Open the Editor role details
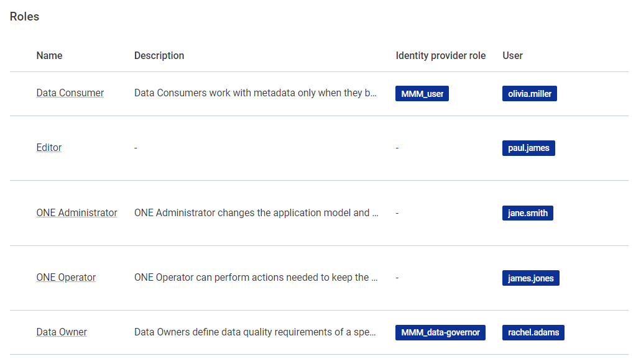This screenshot has width=641, height=364. click(x=48, y=147)
